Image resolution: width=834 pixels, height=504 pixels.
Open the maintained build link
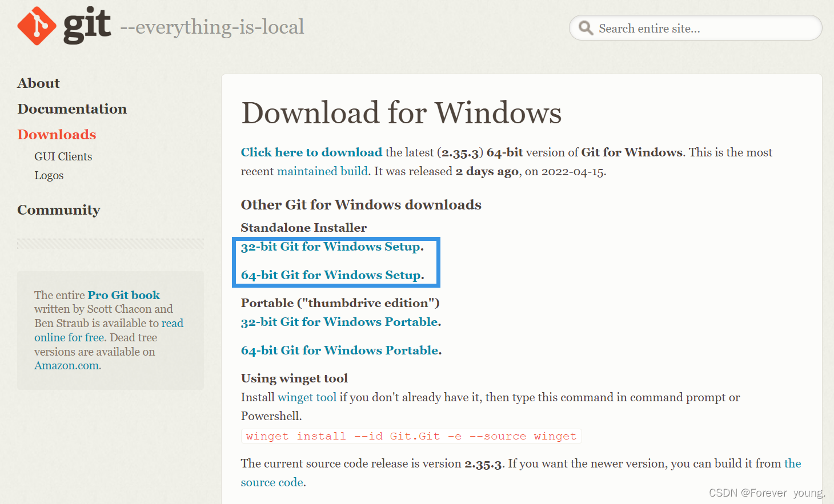[x=322, y=171]
